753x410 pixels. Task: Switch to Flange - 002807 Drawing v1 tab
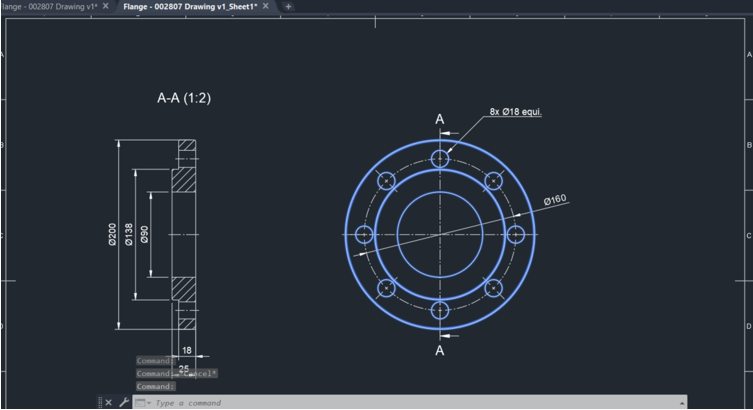[x=49, y=6]
